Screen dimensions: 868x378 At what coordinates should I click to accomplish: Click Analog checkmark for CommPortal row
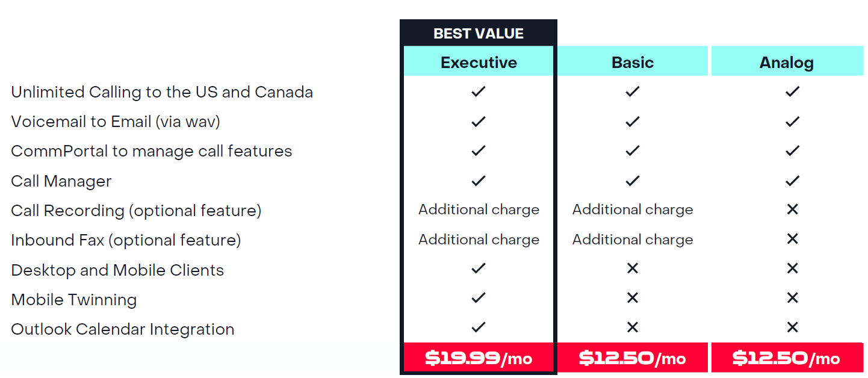792,151
